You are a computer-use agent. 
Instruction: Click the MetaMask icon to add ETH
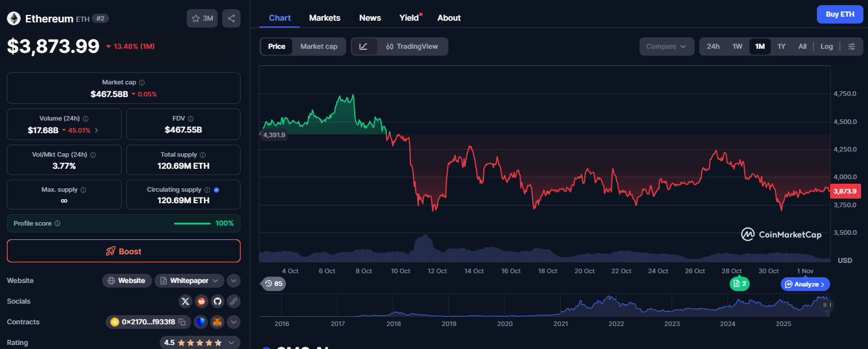(217, 322)
